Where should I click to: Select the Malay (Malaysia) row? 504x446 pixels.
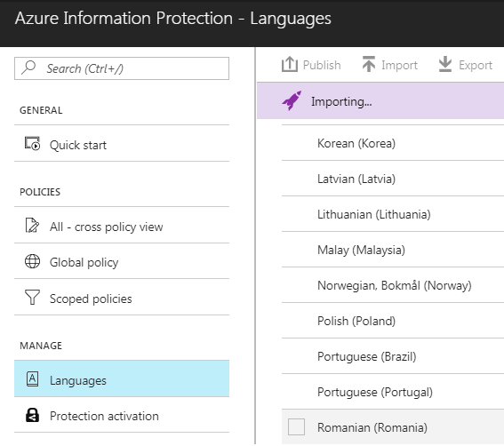[x=393, y=250]
